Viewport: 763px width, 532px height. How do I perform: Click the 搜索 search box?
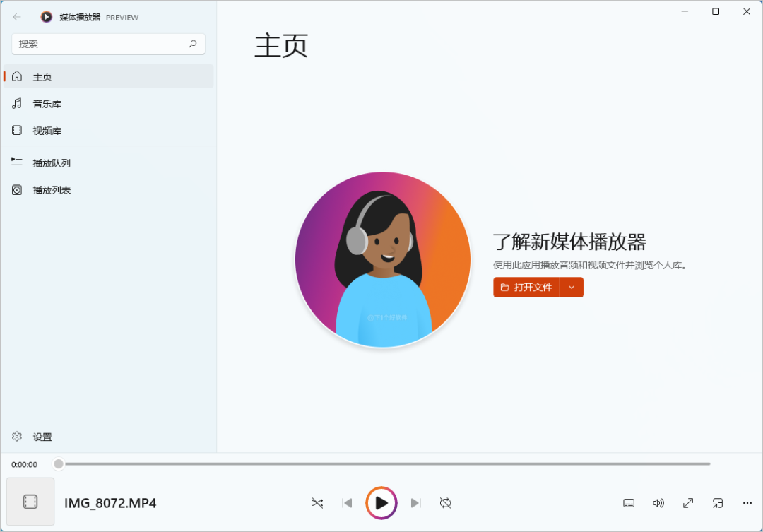(107, 44)
